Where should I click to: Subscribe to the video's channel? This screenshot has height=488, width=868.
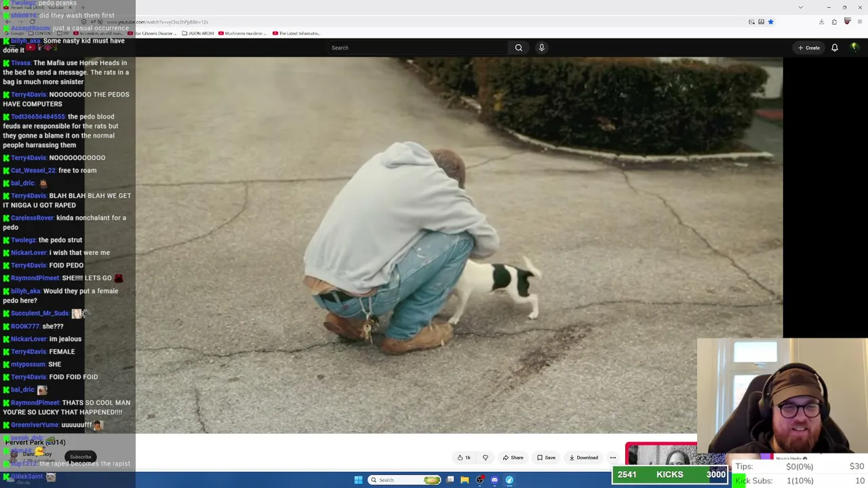coord(80,457)
